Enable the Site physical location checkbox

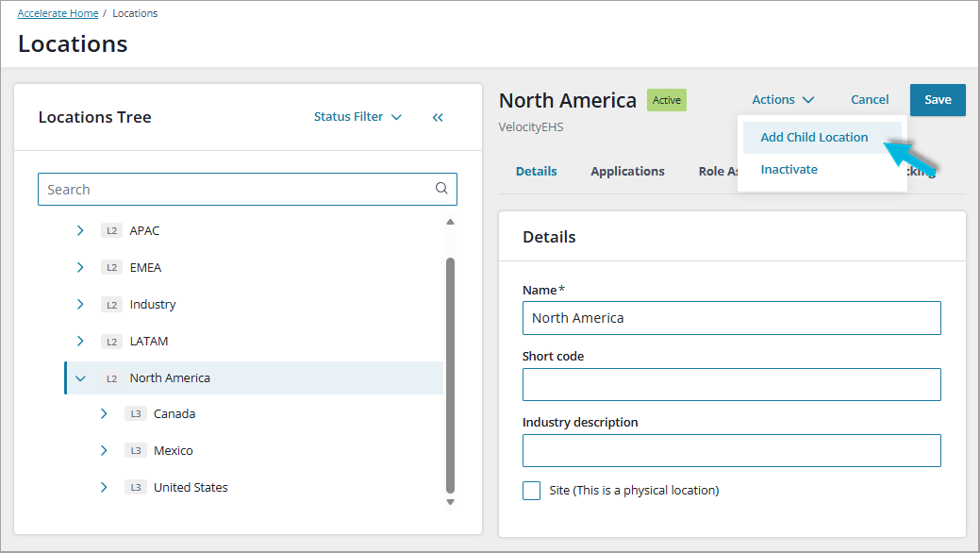[x=531, y=491]
